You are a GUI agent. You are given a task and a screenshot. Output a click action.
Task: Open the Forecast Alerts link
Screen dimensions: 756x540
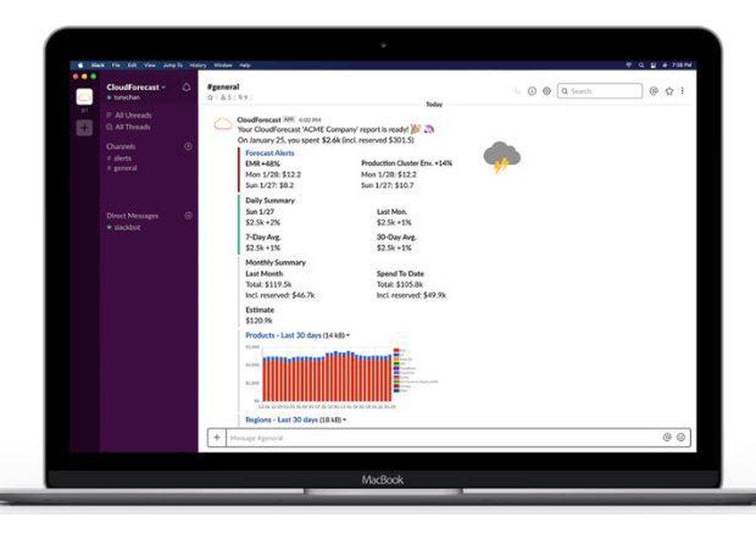(x=270, y=153)
